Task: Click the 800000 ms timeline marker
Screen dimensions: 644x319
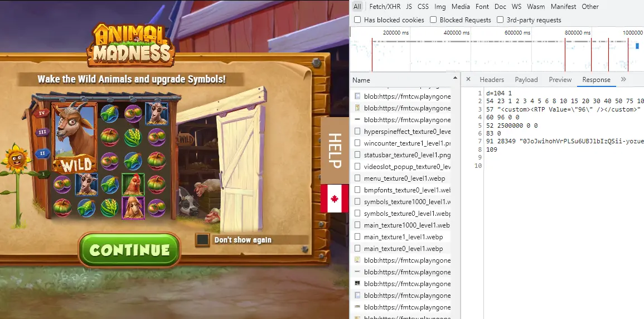Action: (x=578, y=32)
